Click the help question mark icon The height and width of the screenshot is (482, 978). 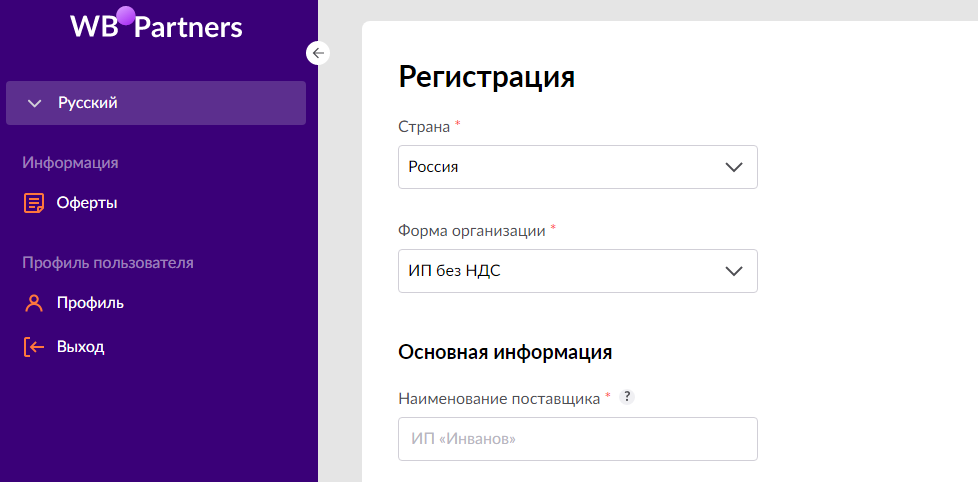[x=627, y=397]
